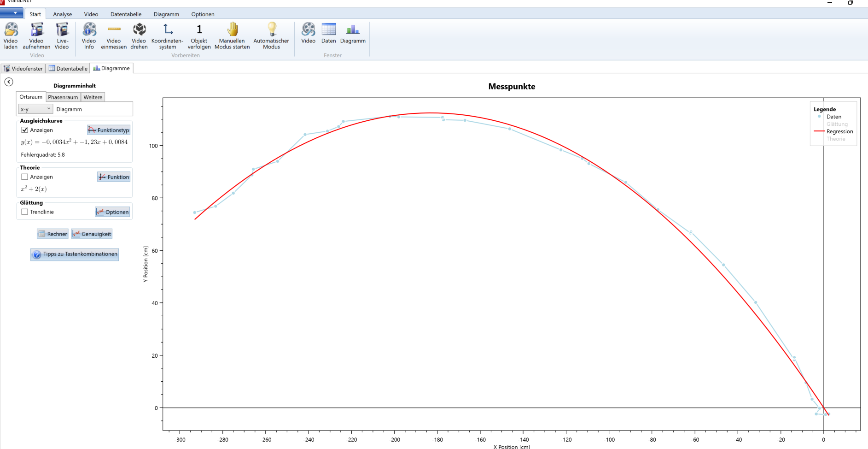Screen dimensions: 868x449
Task: Click the Funktionstyp button
Action: (109, 130)
